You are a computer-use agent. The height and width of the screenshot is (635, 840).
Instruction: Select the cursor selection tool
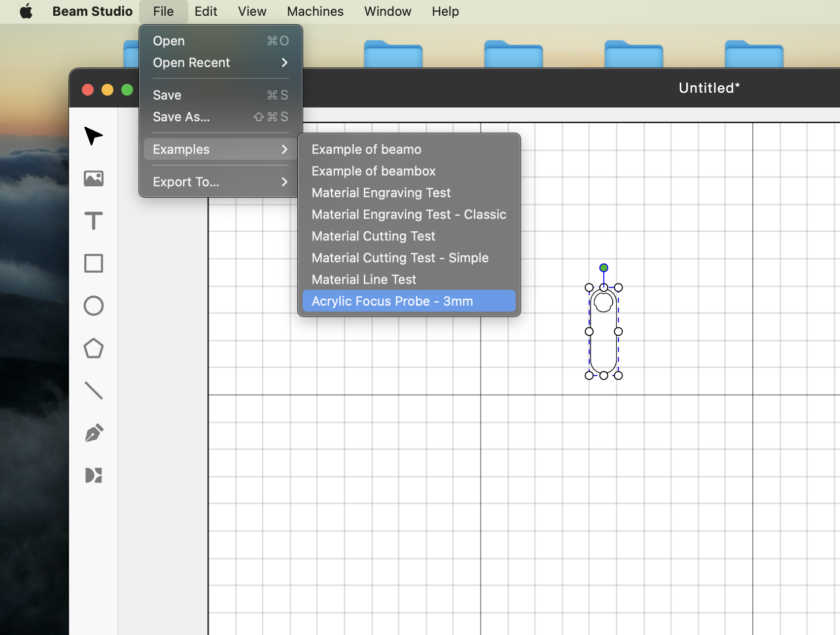93,136
